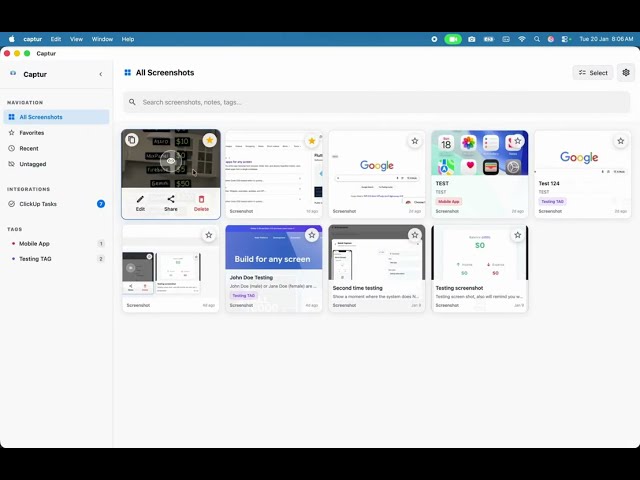Click the ClickUp Tasks count badge
Screen dimensions: 640x480
click(101, 204)
